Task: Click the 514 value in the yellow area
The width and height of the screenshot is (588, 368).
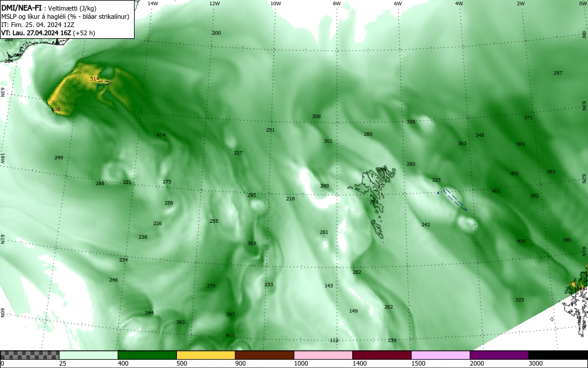Action: point(95,79)
